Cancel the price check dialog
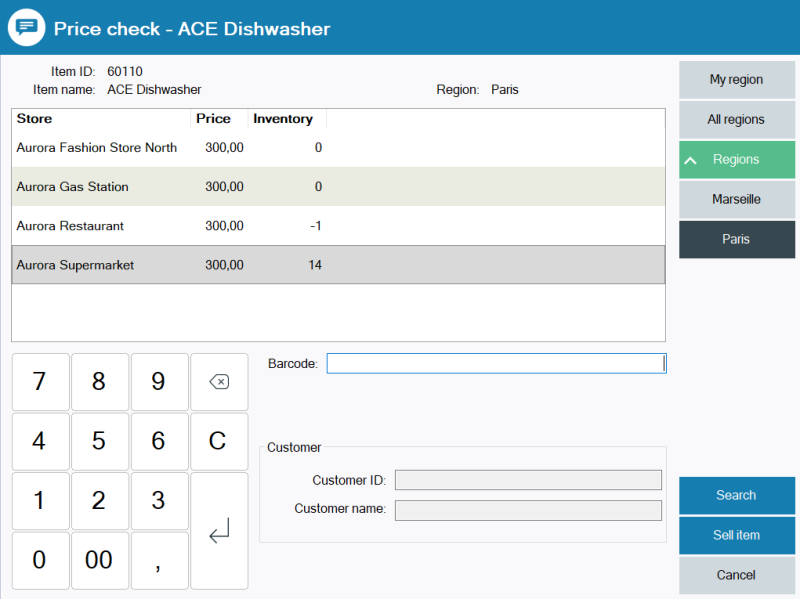This screenshot has height=599, width=800. pyautogui.click(x=737, y=576)
